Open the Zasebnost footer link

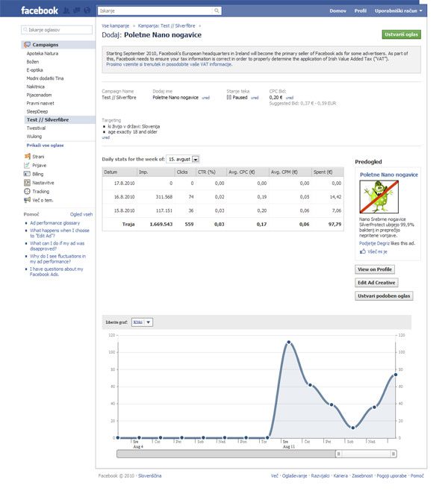point(362,476)
